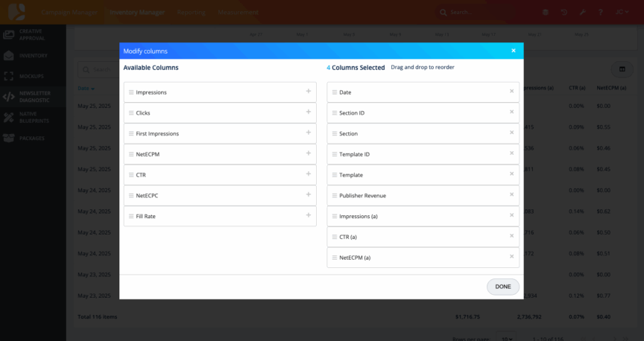Remove the Date column from selection
644x341 pixels.
click(x=511, y=92)
